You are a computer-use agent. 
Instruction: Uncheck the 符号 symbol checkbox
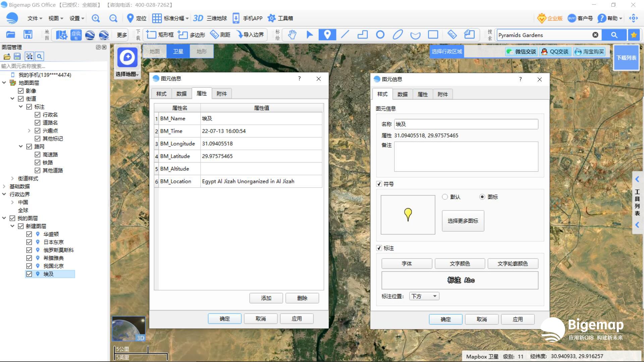(x=379, y=184)
